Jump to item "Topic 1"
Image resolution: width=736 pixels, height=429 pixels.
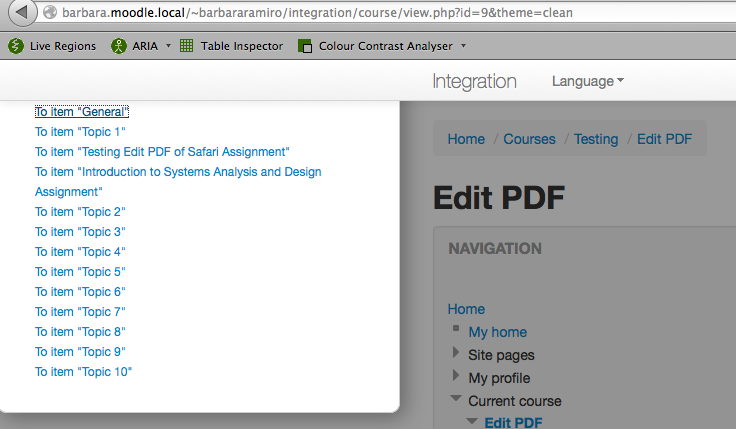point(80,132)
